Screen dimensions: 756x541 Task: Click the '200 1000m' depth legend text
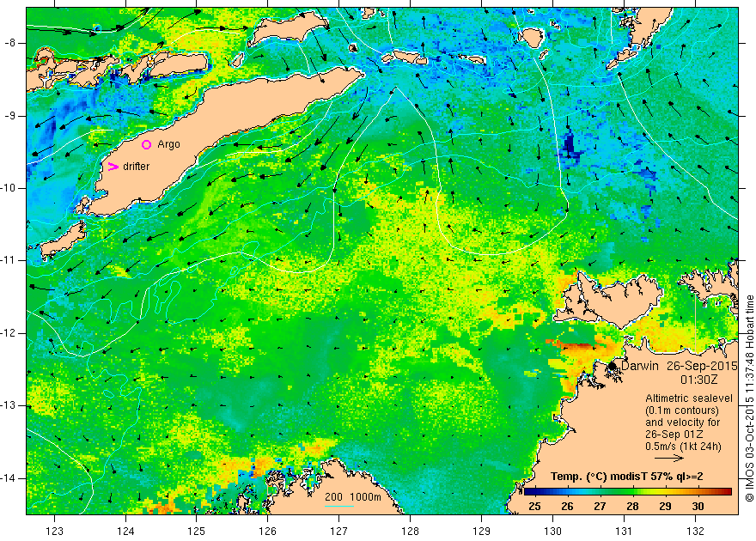click(x=352, y=496)
